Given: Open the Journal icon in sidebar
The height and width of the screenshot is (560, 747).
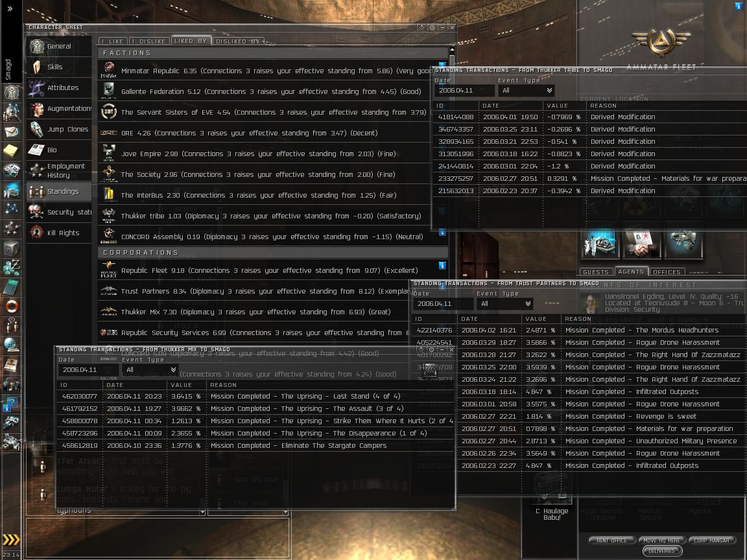Looking at the screenshot, I should [x=11, y=365].
